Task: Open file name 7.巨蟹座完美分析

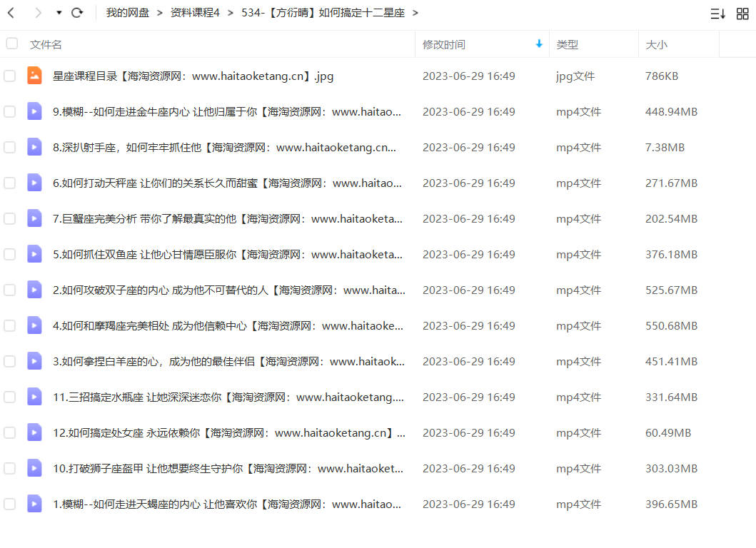Action: 228,219
